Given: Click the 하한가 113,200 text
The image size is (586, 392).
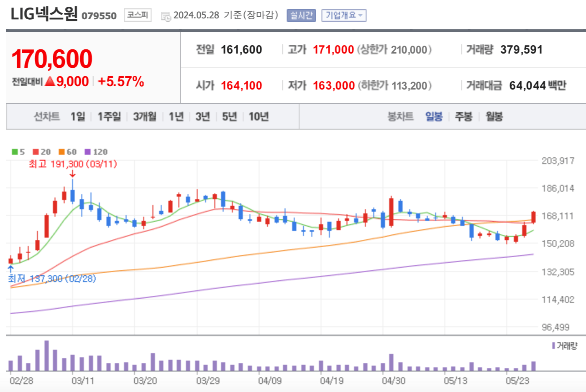Looking at the screenshot, I should click(394, 86).
